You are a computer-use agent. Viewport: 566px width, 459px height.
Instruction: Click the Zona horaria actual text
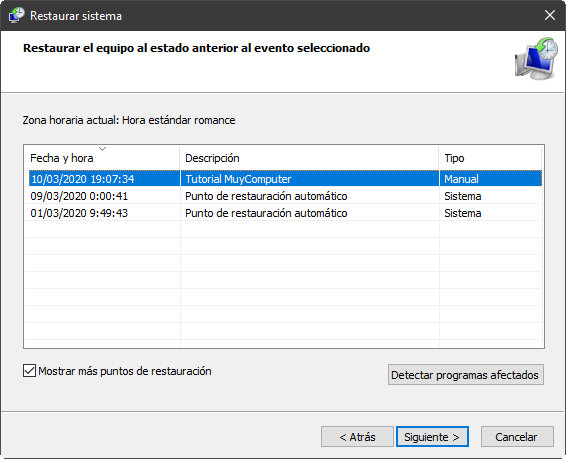click(x=129, y=120)
